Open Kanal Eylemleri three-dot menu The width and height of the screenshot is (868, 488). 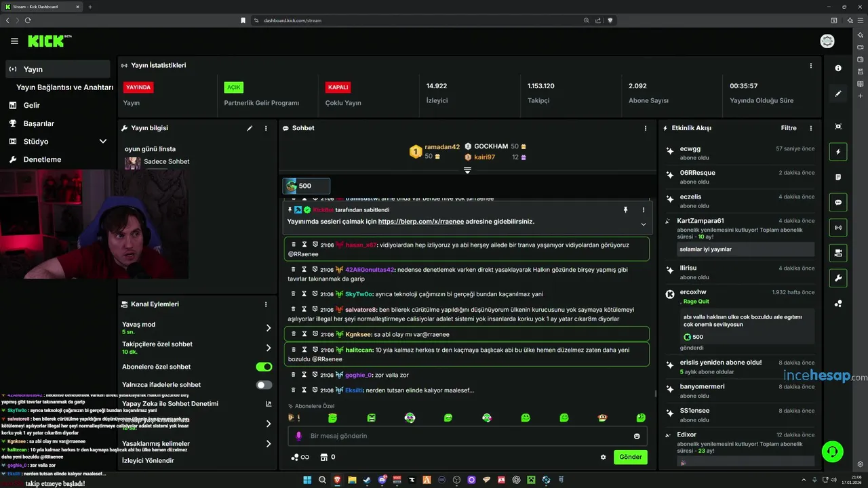266,304
